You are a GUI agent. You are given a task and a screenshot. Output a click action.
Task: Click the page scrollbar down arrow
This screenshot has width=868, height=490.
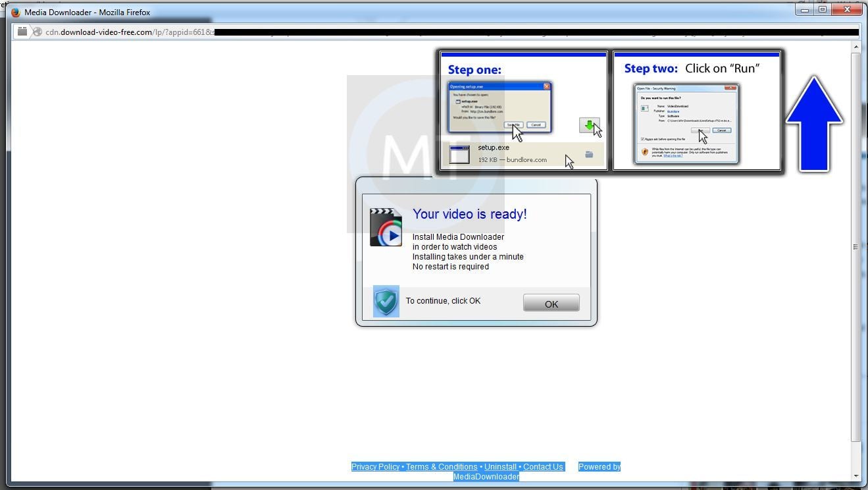pos(855,476)
